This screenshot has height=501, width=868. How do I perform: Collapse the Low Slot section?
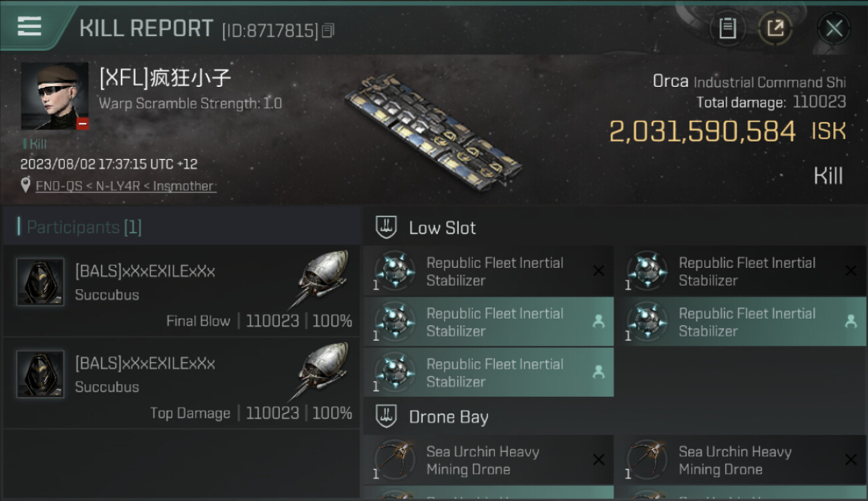pos(387,227)
